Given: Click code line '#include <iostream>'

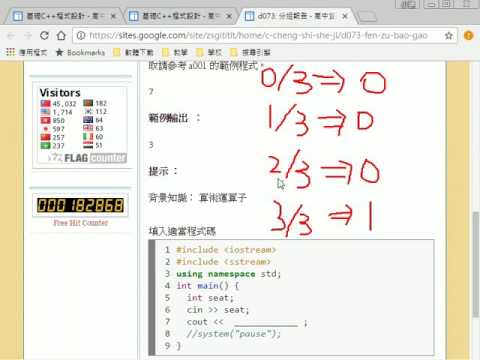Looking at the screenshot, I should (226, 250).
